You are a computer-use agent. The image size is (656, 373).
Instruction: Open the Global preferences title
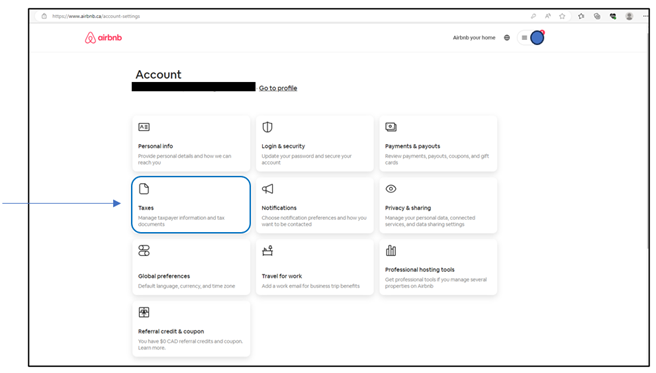tap(164, 276)
